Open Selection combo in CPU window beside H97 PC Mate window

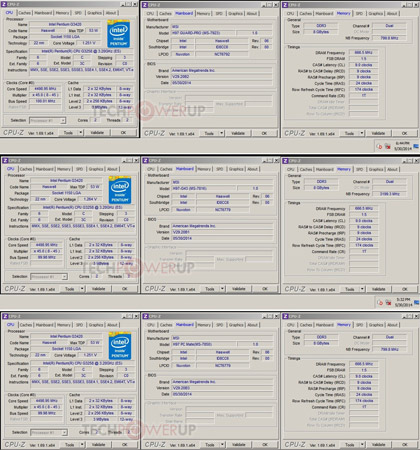point(49,433)
